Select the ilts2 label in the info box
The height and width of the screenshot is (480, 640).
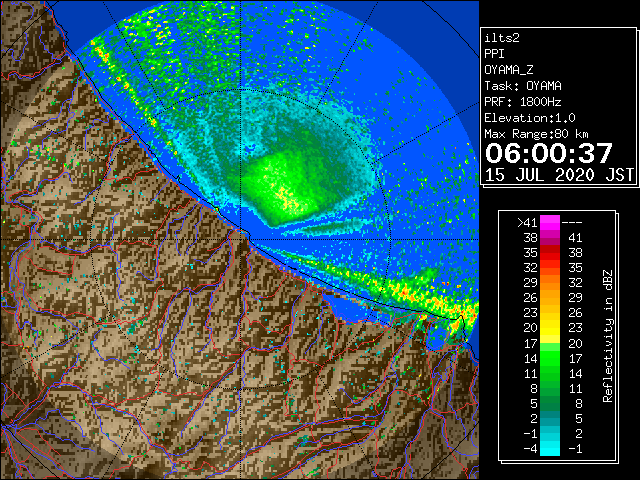coord(502,38)
